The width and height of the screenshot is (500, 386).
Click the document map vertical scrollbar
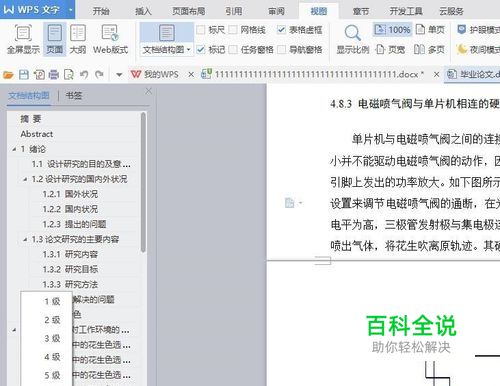pyautogui.click(x=143, y=183)
